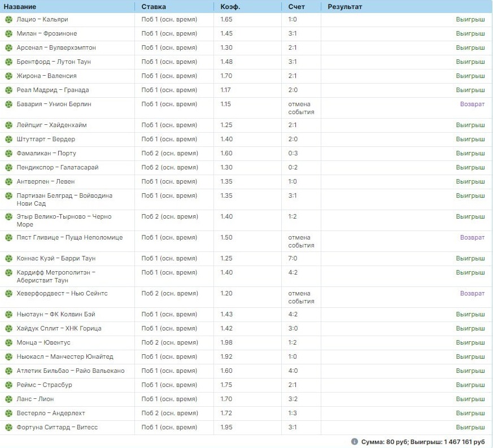Image resolution: width=493 pixels, height=448 pixels.
Task: Click the Возврат result for Пяст Гливице
Action: pyautogui.click(x=472, y=237)
